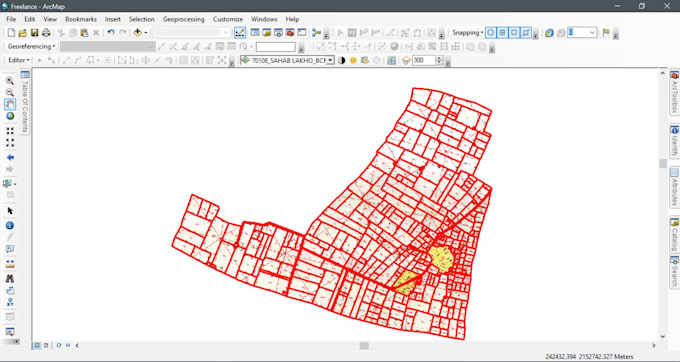680x362 pixels.
Task: Activate the Identify info tool
Action: click(x=10, y=225)
